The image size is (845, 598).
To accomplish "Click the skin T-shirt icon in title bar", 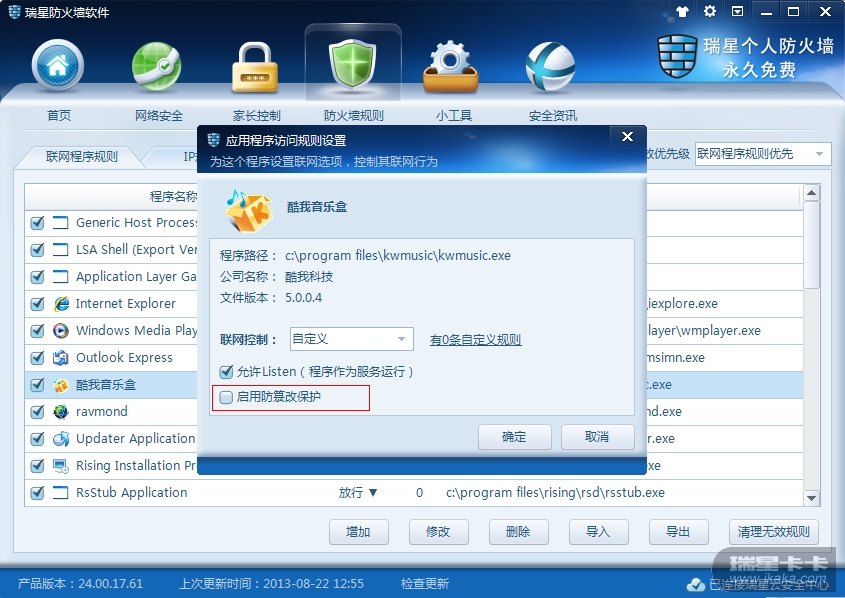I will coord(682,11).
